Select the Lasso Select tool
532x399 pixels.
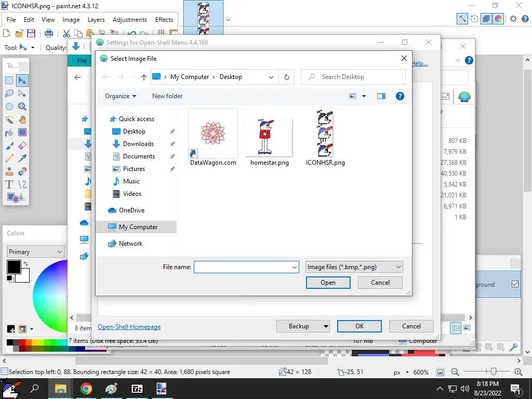coord(9,94)
